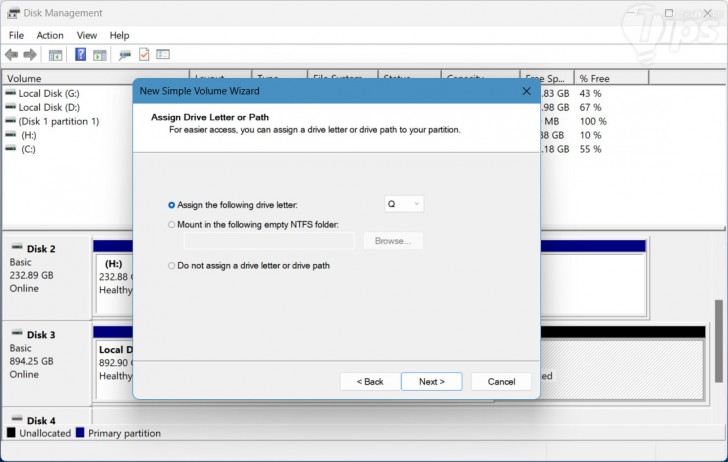
Task: Click the Disk 4 drive icon
Action: (x=17, y=418)
